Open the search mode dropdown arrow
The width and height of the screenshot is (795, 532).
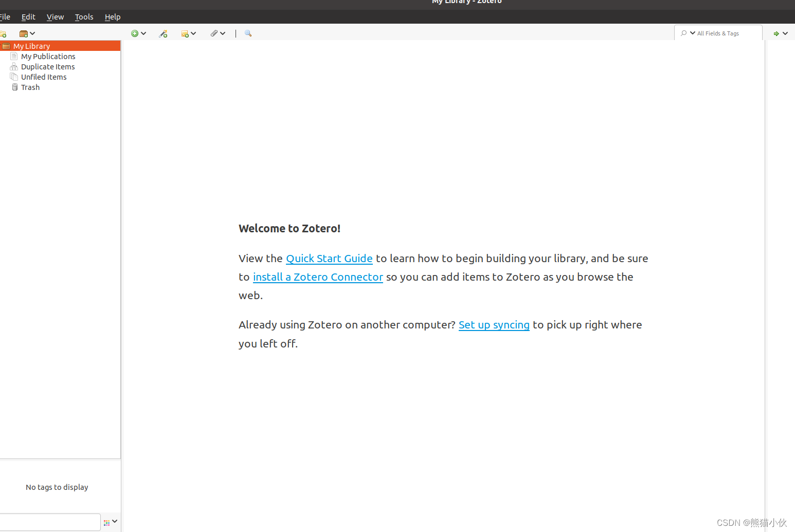click(x=693, y=33)
